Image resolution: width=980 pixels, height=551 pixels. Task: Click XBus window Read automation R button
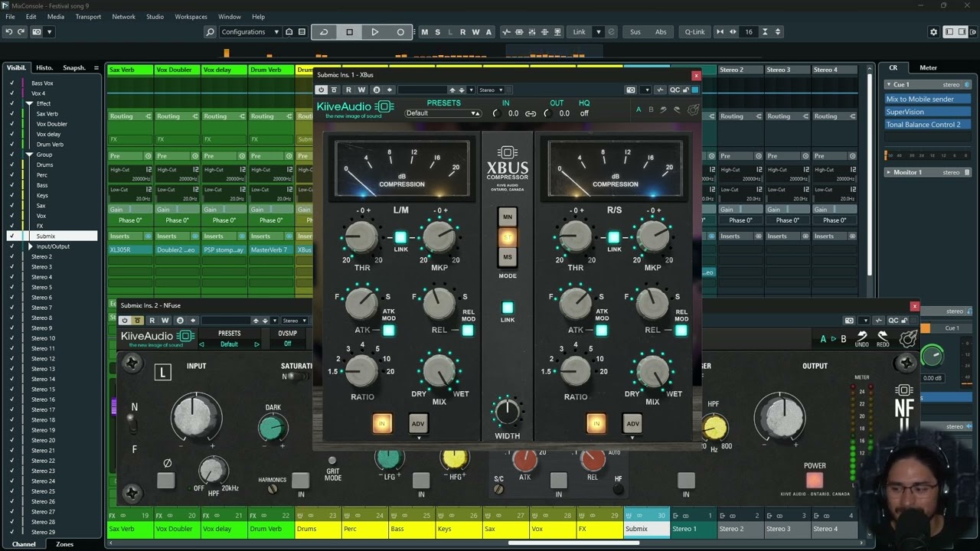click(348, 90)
